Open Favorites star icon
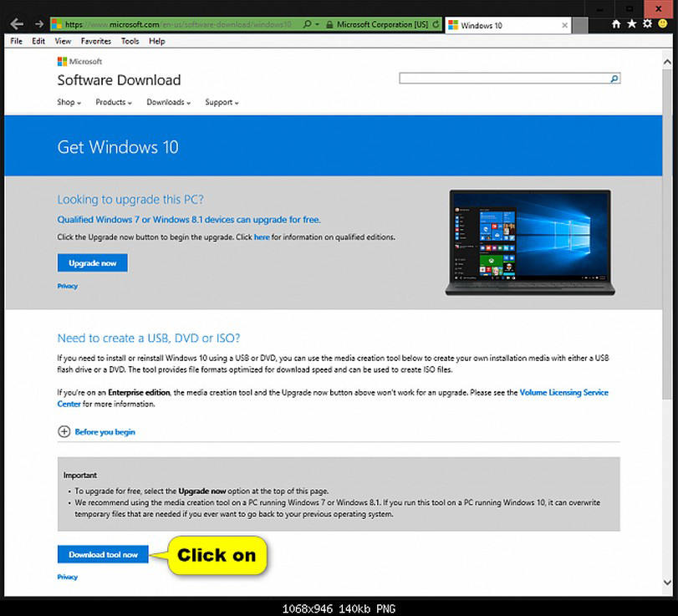 (632, 23)
